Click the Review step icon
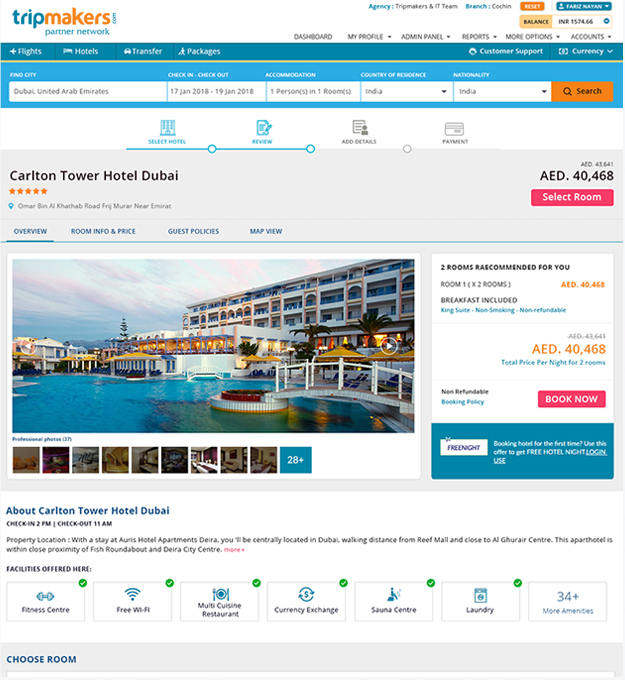Image resolution: width=625 pixels, height=680 pixels. [x=263, y=128]
